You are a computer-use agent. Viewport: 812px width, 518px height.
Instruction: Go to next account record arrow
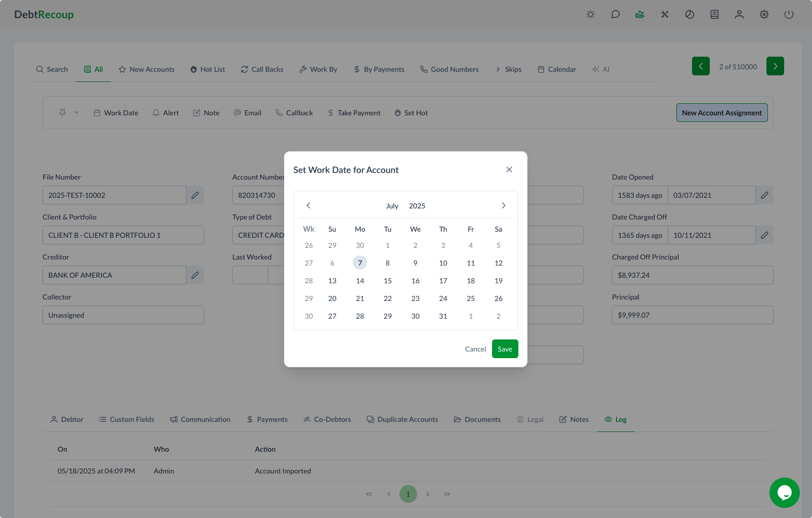[x=775, y=66]
